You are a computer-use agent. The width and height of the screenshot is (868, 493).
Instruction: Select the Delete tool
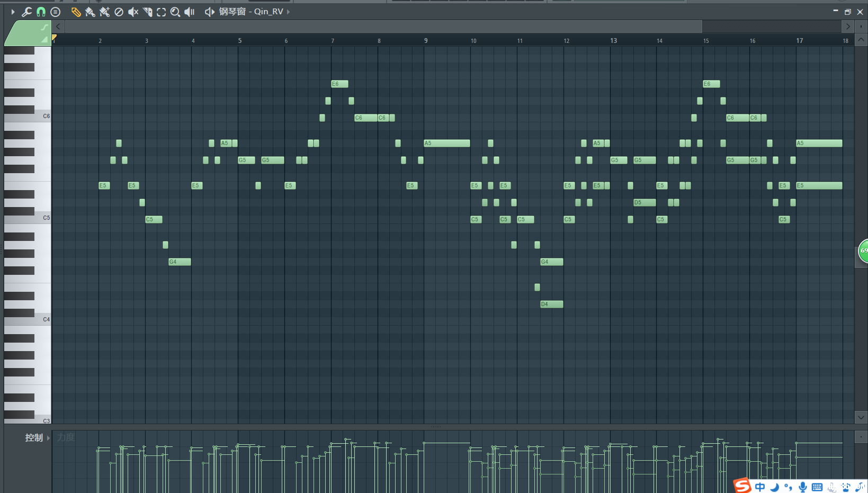point(119,12)
